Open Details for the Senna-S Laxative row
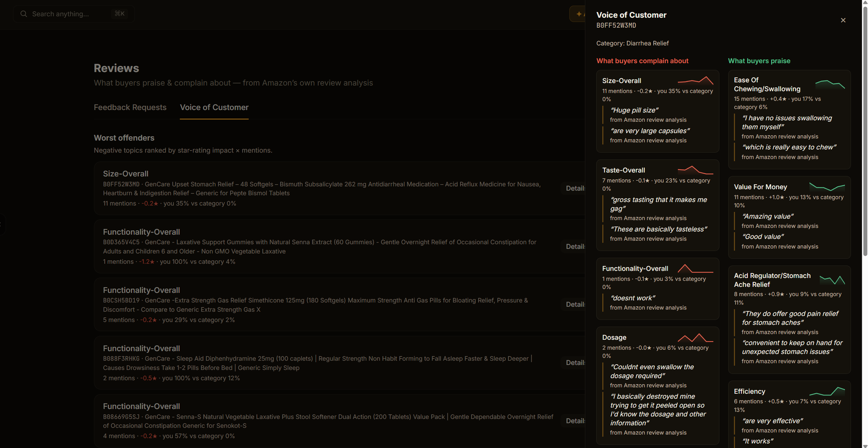 (574, 421)
